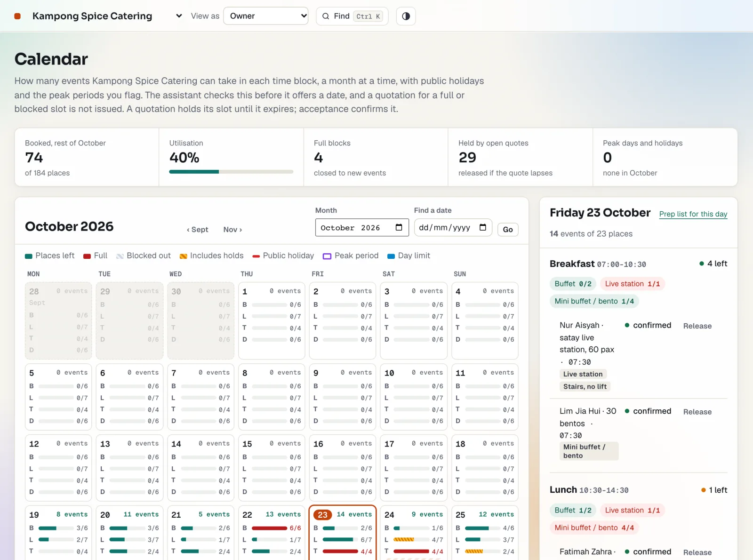Click the orange Kampong Spice Catering logo dot
Screen dimensions: 753x560
coord(17,16)
